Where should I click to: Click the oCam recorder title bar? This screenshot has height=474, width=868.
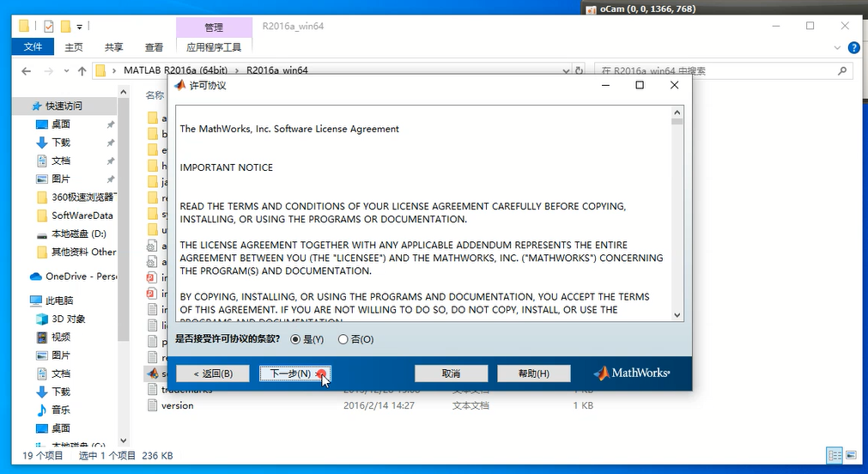725,9
